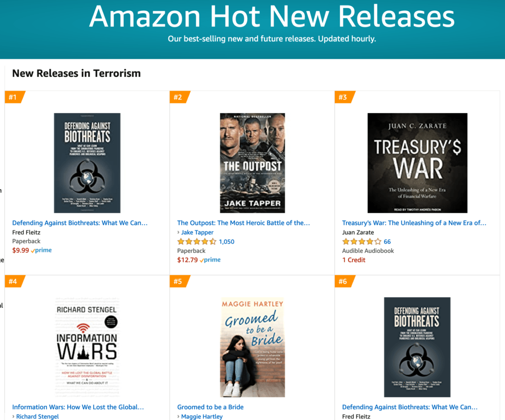
Task: Click the chevron before Richard Stengel
Action: point(13,417)
